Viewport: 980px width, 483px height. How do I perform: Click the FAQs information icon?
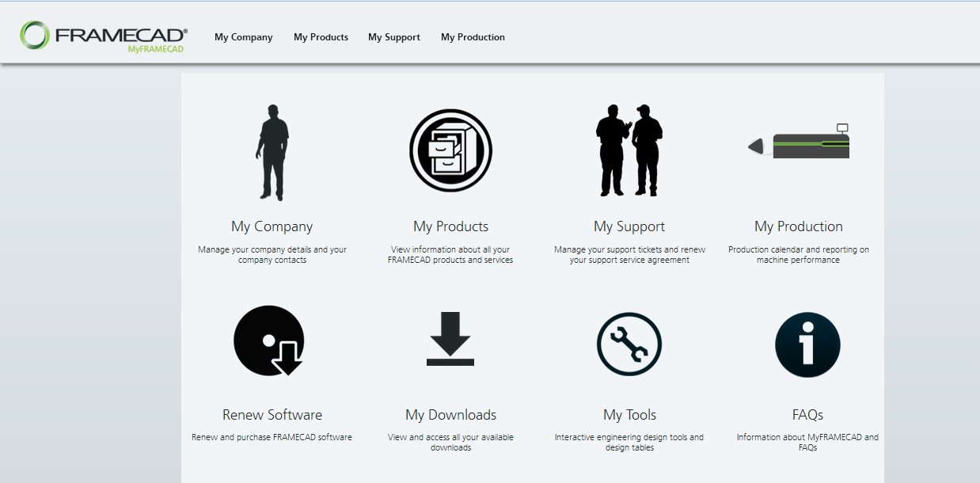(807, 344)
